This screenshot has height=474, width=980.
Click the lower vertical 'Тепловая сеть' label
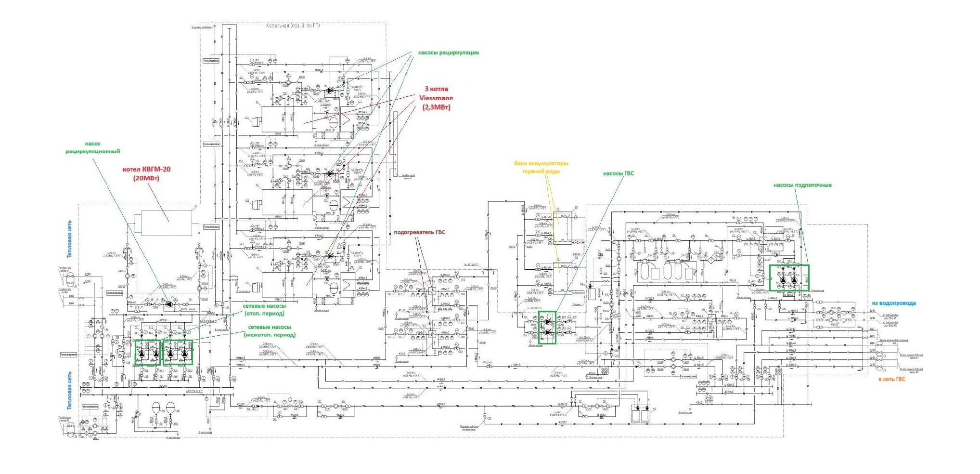point(70,390)
